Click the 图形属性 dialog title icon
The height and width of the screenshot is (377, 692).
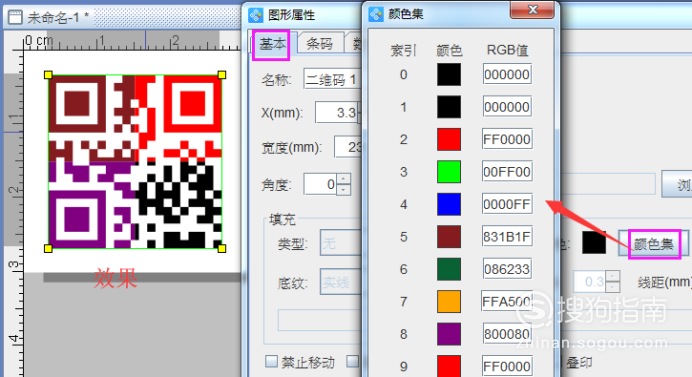point(256,15)
